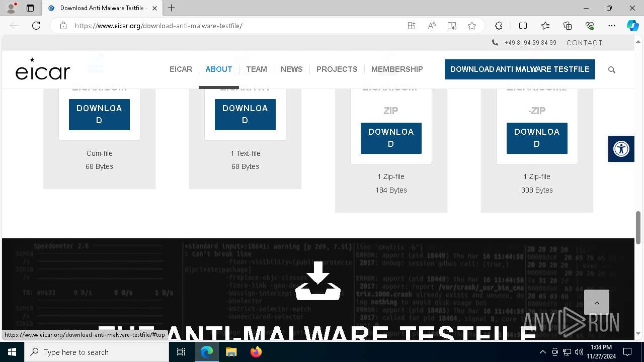Open the apps grid icon in address bar
The width and height of the screenshot is (644, 362).
(412, 26)
